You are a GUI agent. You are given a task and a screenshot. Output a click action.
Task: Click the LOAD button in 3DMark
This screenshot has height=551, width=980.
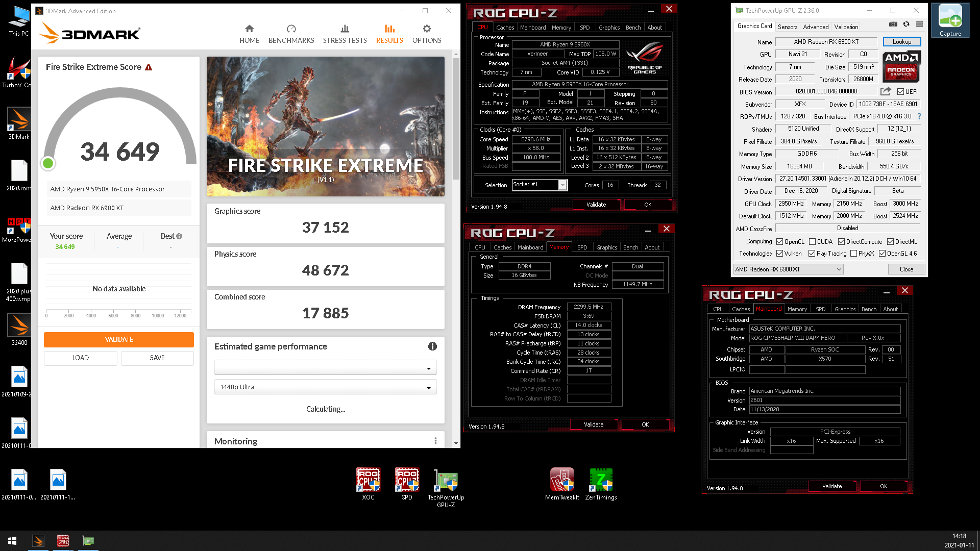81,358
